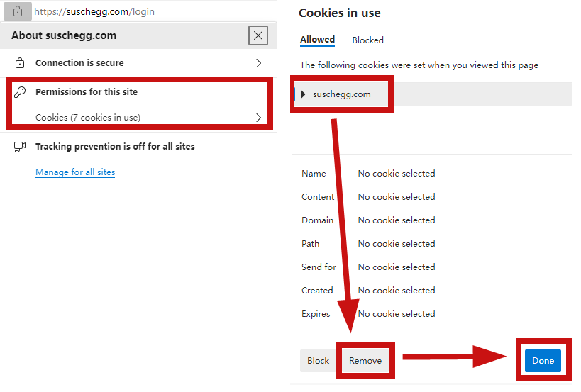581x392 pixels.
Task: Click Tracking prevention is off text
Action: point(115,147)
